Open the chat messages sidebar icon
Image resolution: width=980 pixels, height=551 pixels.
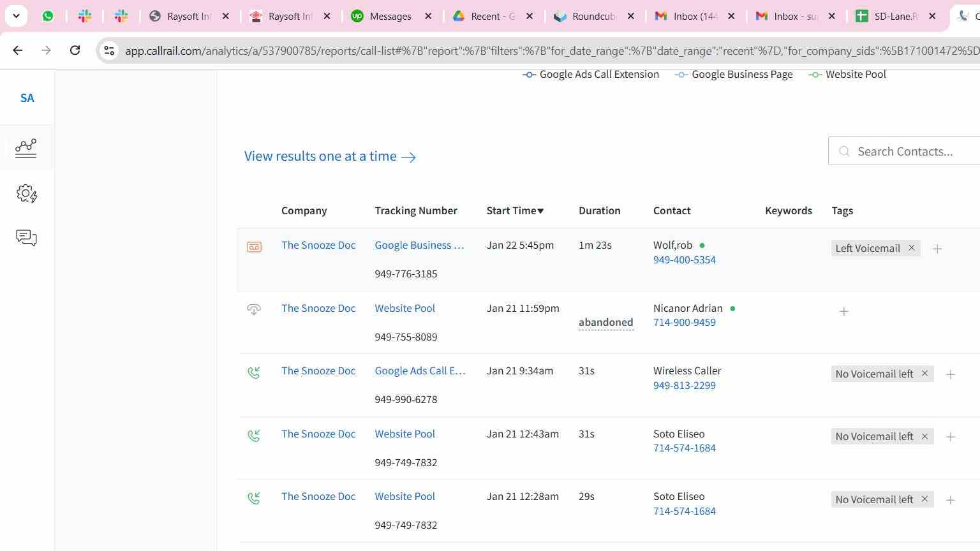point(26,238)
